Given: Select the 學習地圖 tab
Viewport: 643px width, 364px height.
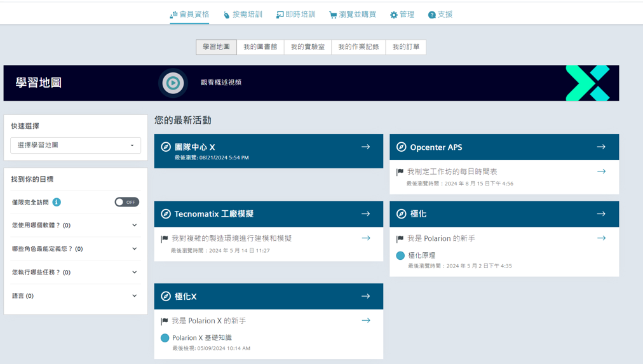Looking at the screenshot, I should pyautogui.click(x=216, y=47).
